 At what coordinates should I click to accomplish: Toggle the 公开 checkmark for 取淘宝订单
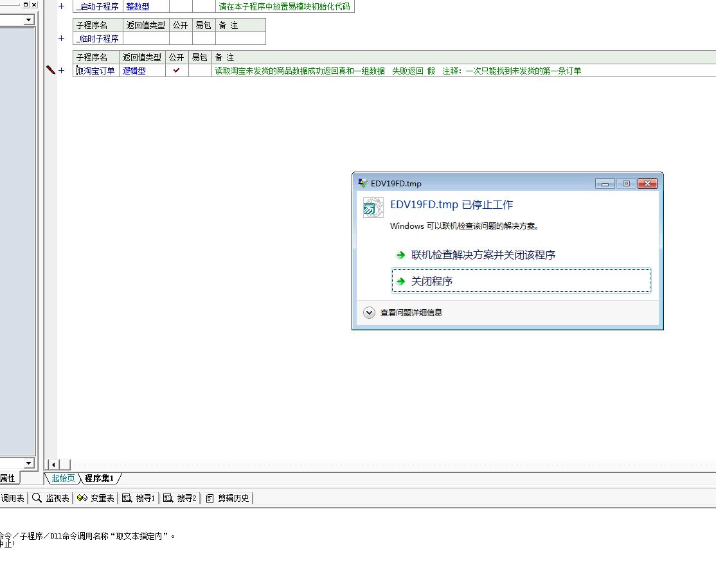click(x=177, y=70)
